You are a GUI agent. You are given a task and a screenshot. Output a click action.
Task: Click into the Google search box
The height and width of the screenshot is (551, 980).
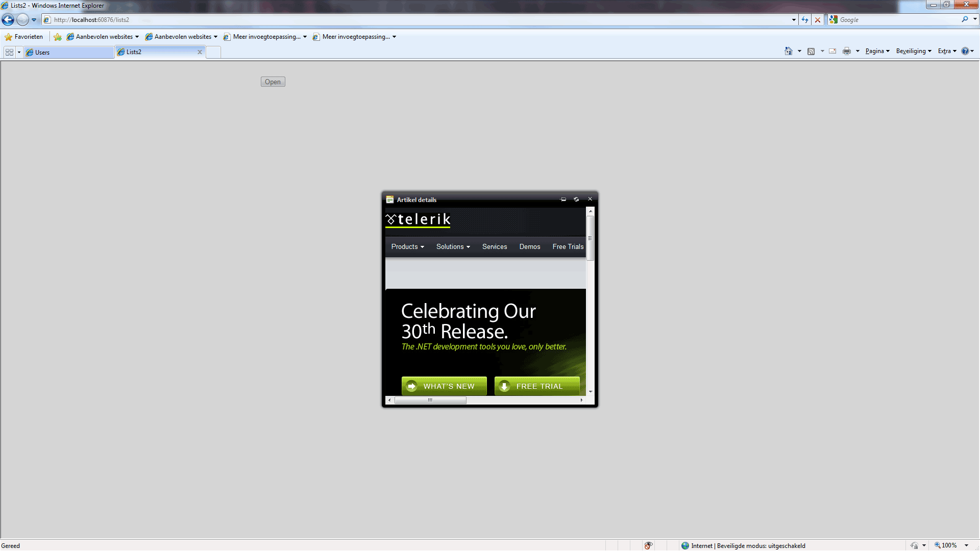(x=898, y=20)
